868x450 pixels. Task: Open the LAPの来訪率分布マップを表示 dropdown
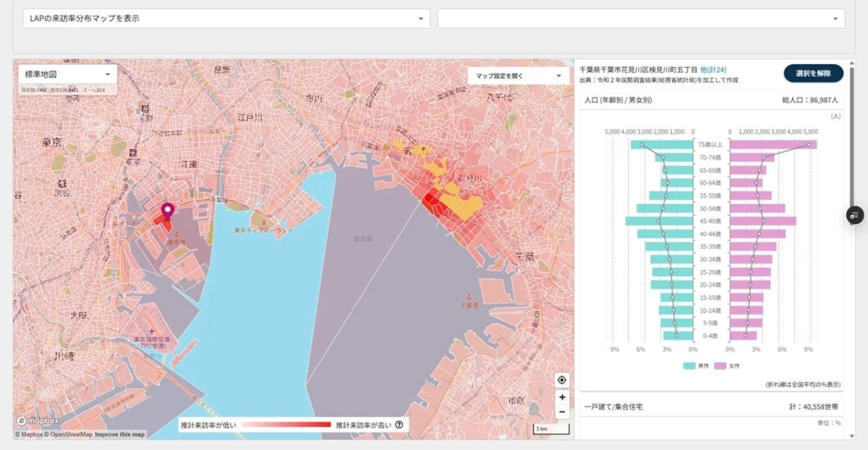[x=226, y=19]
